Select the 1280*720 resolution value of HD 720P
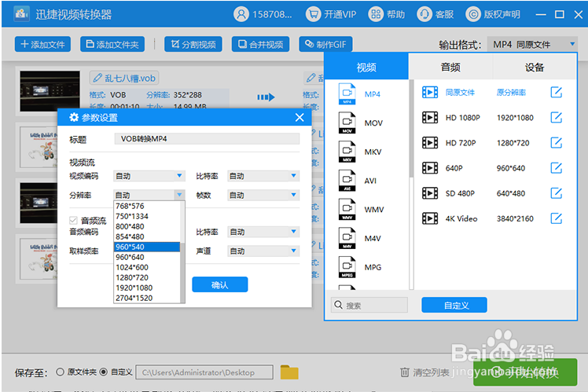 [513, 143]
